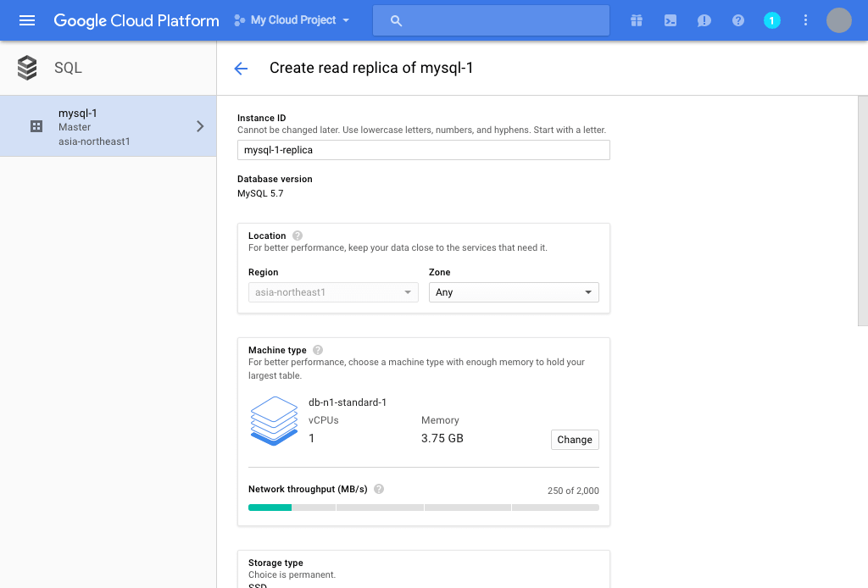Open the help question mark menu
This screenshot has width=868, height=588.
[x=738, y=20]
